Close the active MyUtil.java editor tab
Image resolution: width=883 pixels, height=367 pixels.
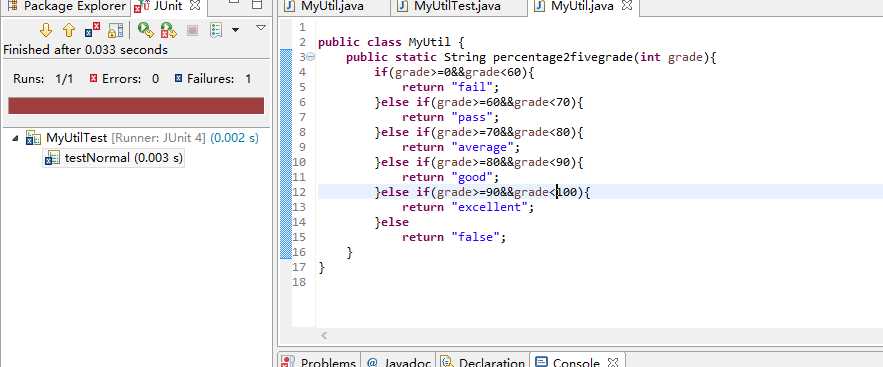pyautogui.click(x=628, y=6)
